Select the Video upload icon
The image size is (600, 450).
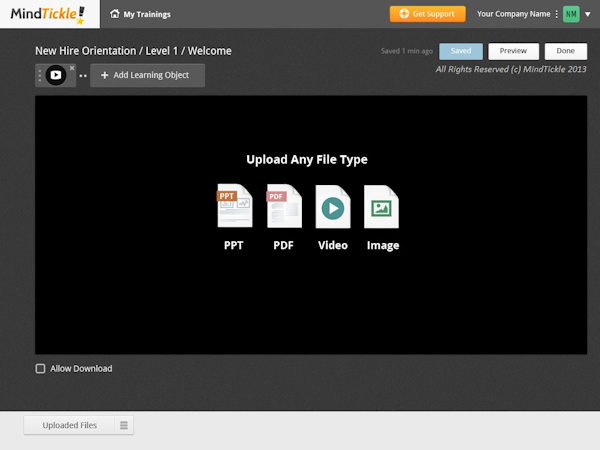332,207
